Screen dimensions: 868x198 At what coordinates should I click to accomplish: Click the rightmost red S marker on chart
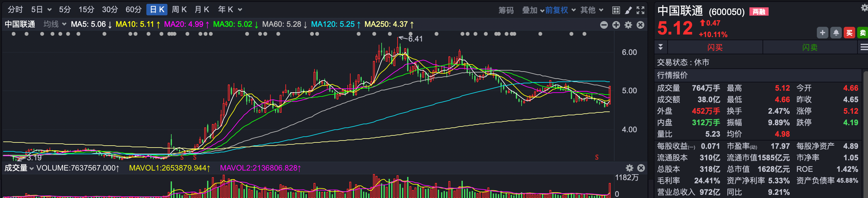tap(597, 157)
